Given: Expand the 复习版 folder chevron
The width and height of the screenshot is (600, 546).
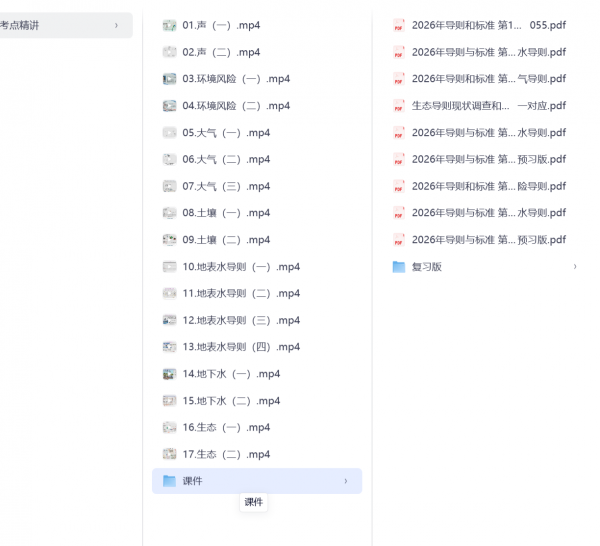Looking at the screenshot, I should [575, 267].
